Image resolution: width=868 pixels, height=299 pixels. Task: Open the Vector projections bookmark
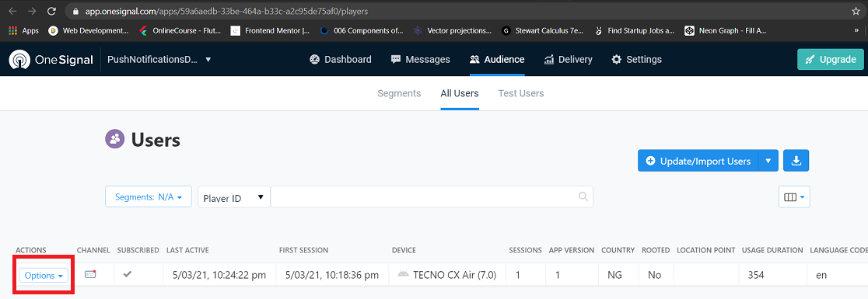pyautogui.click(x=452, y=31)
